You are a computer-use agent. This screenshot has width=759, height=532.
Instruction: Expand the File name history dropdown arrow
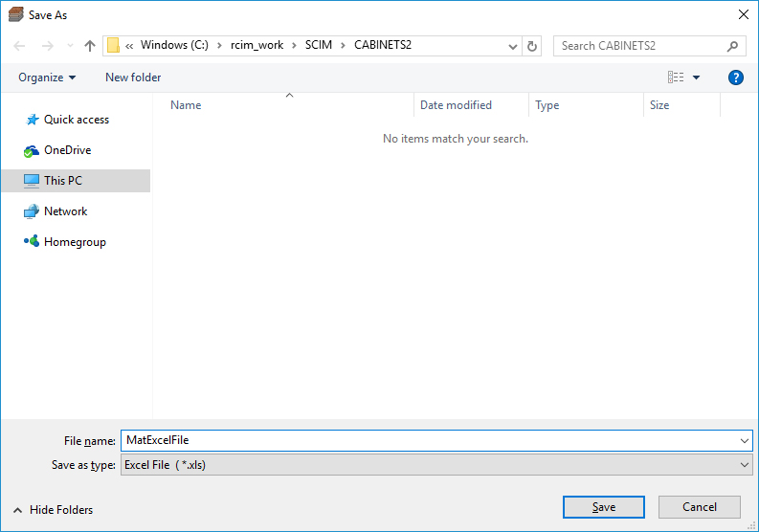pos(745,440)
